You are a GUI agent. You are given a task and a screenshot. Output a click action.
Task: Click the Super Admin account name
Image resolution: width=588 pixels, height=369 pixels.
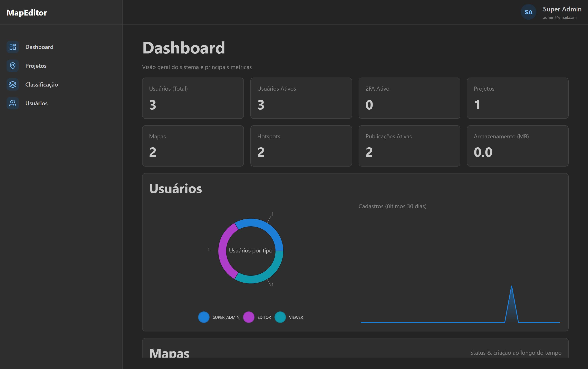pyautogui.click(x=562, y=9)
